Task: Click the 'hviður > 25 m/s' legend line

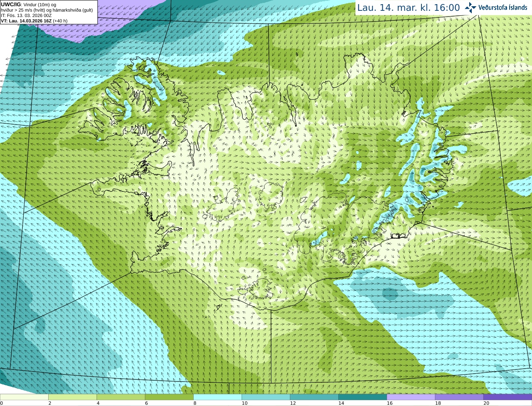Action: (47, 10)
